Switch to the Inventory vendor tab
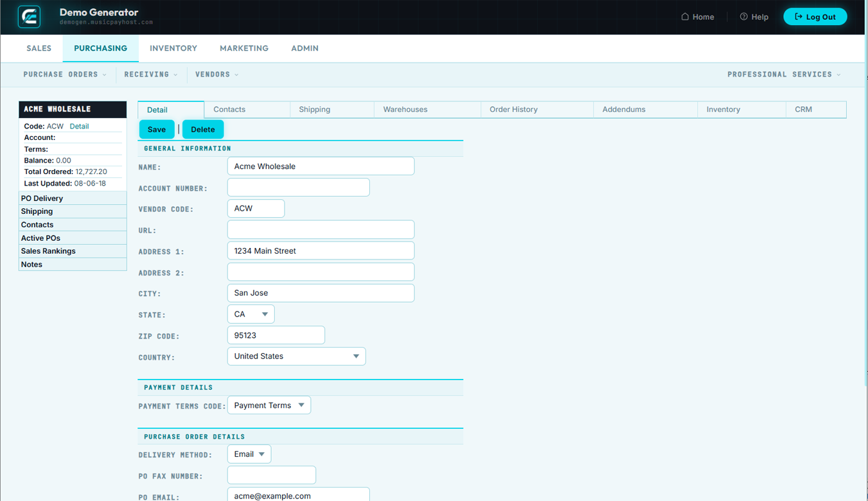 [741, 109]
